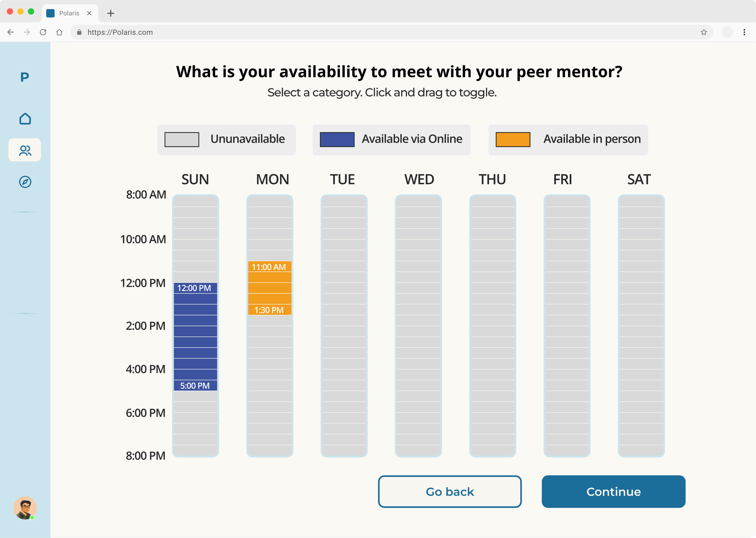Open the Home icon in sidebar

pos(25,119)
